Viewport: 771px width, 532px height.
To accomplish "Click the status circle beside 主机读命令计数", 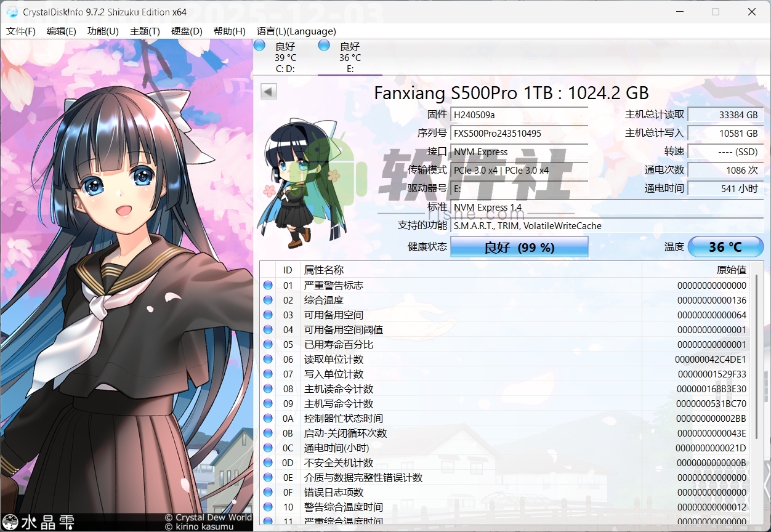I will tap(267, 389).
